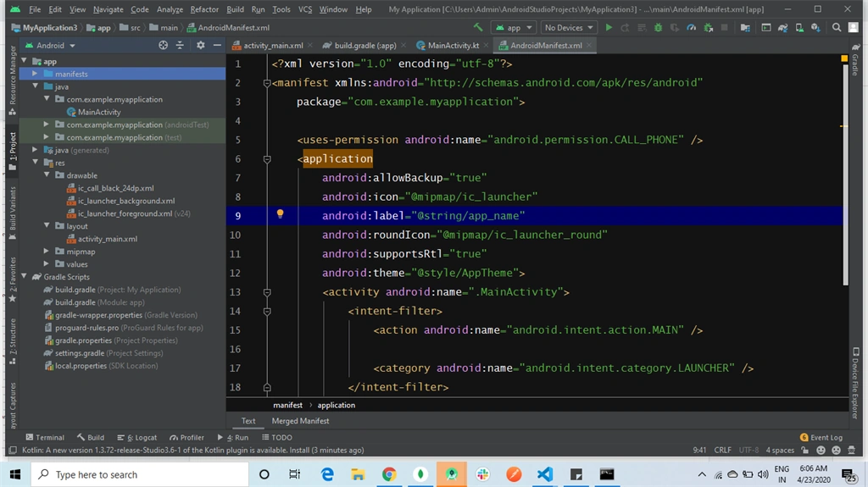Collapse the Gradle Scripts node
The width and height of the screenshot is (868, 487).
[24, 277]
